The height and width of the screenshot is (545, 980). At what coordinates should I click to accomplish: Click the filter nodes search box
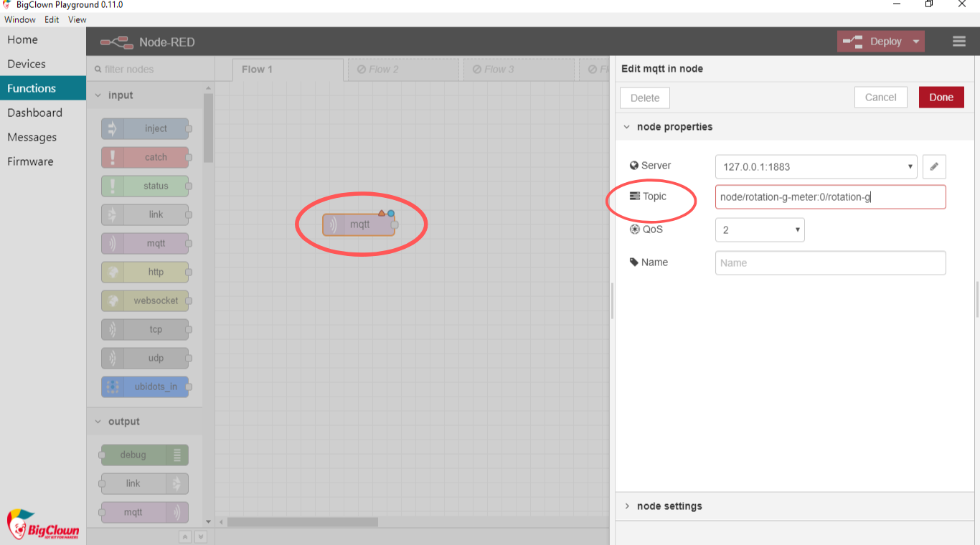click(151, 70)
